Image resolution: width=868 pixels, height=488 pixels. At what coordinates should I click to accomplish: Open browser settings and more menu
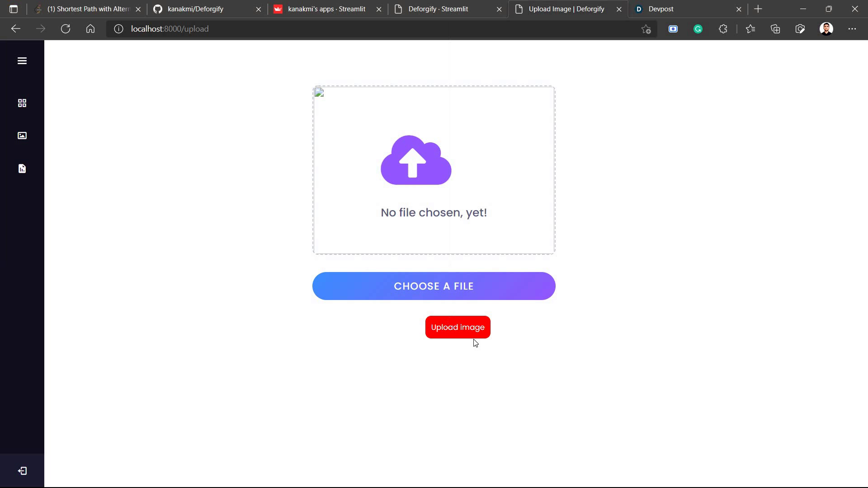[852, 29]
